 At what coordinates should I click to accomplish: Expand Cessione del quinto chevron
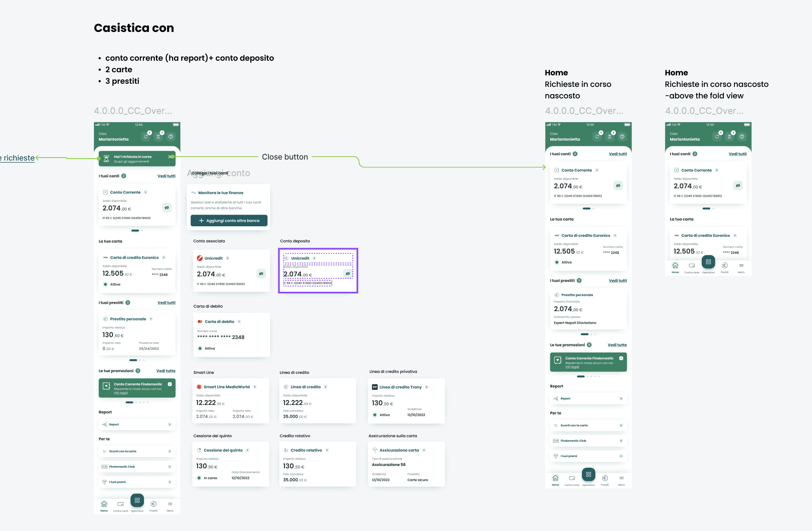[247, 450]
